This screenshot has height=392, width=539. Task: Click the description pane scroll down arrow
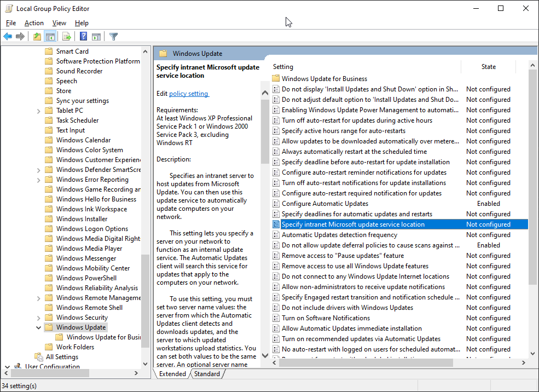point(265,355)
